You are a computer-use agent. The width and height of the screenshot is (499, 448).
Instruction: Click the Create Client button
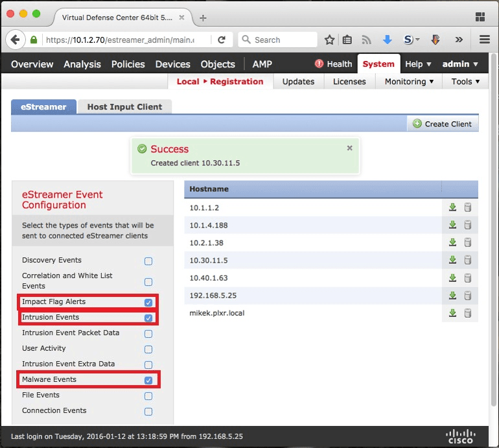coord(443,124)
